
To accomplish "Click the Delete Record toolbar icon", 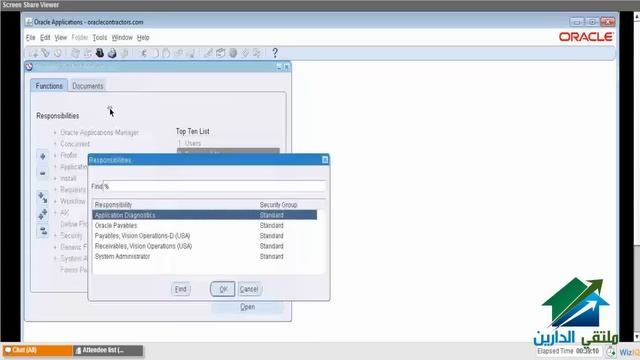I will point(191,53).
